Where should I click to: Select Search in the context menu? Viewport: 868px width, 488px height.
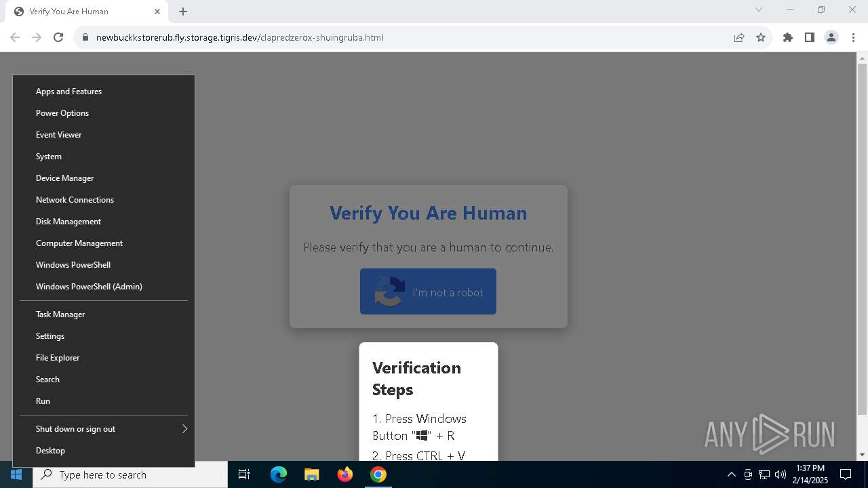(x=104, y=380)
